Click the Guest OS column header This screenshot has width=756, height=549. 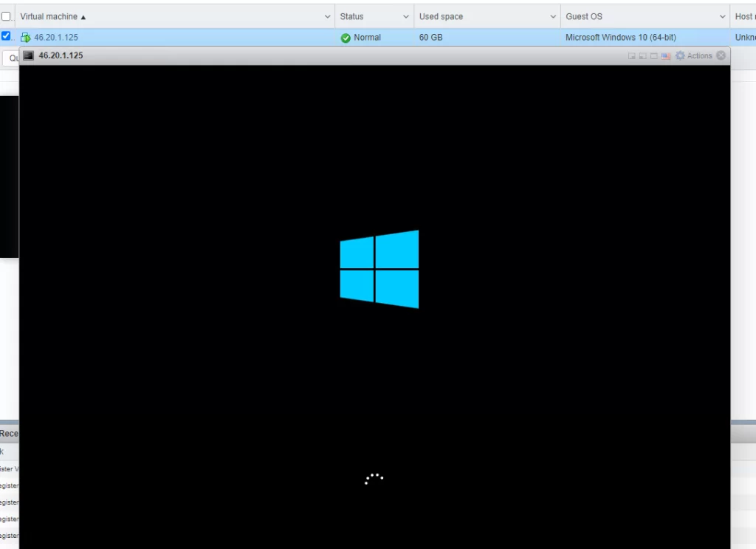pyautogui.click(x=584, y=16)
